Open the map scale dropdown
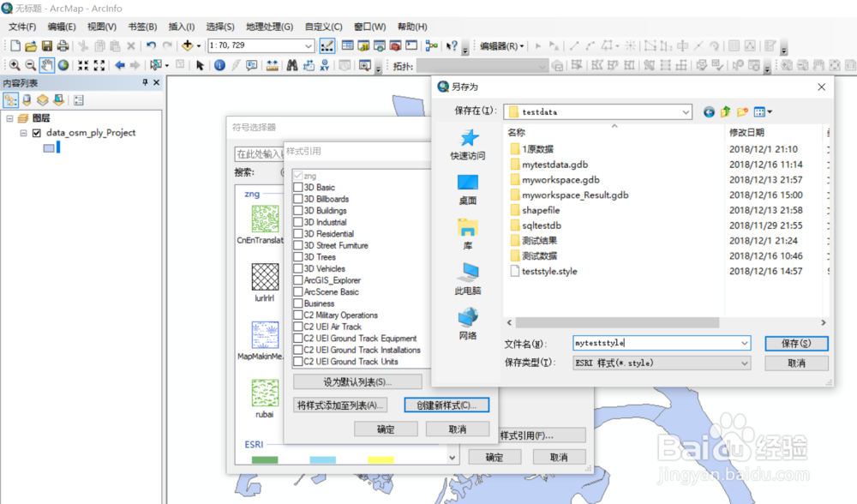This screenshot has width=857, height=504. [309, 46]
